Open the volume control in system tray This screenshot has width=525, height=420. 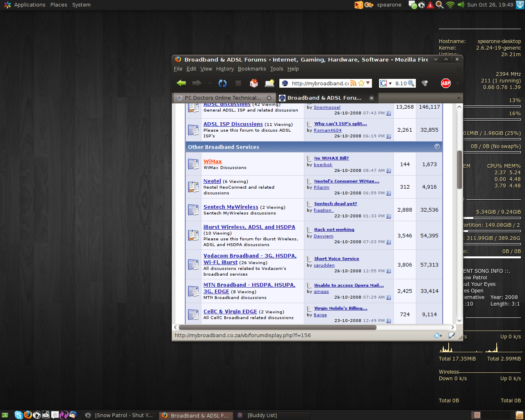click(461, 5)
